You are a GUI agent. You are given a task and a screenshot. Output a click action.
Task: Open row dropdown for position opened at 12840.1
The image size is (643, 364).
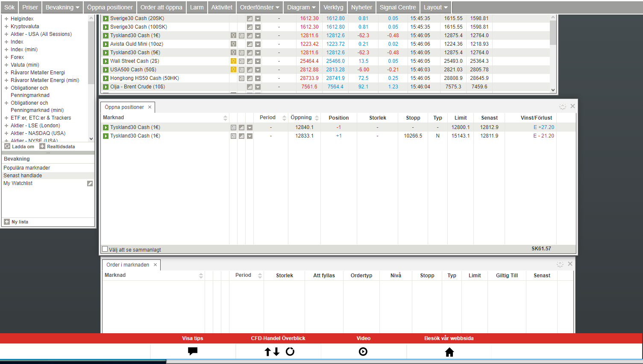250,127
